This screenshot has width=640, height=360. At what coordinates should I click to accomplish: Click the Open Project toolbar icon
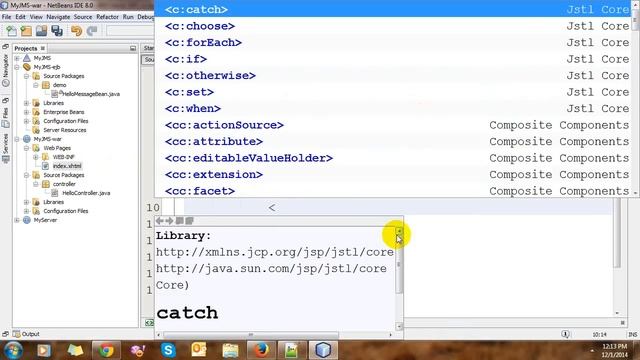click(x=42, y=31)
